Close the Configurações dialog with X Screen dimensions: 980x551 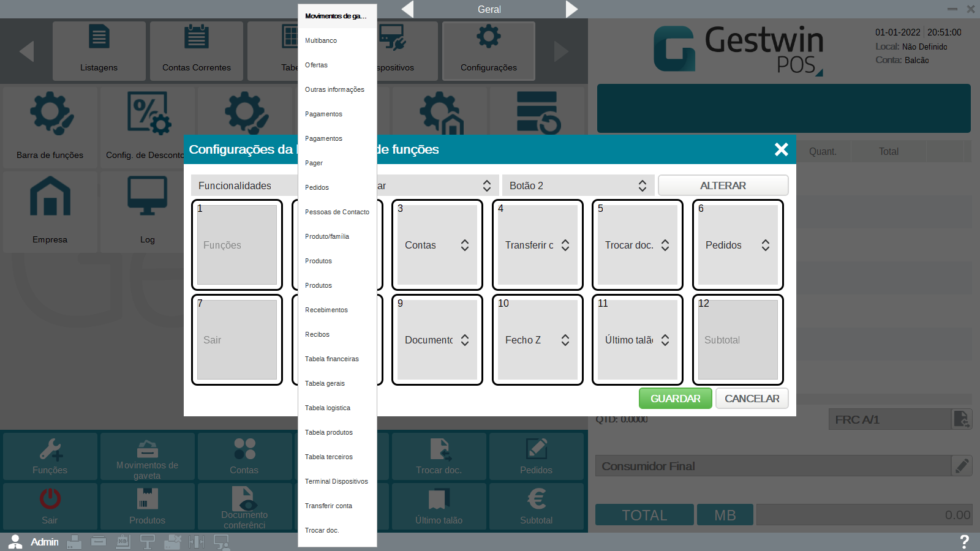(x=781, y=149)
